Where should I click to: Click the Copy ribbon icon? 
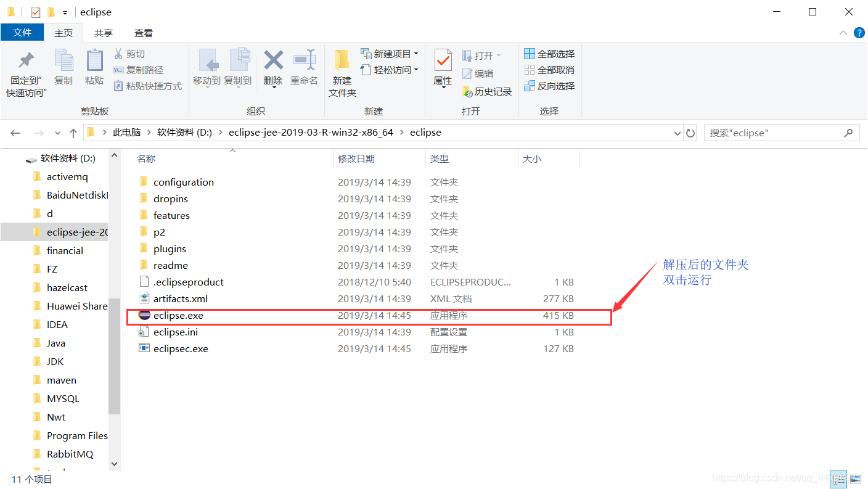coord(63,60)
